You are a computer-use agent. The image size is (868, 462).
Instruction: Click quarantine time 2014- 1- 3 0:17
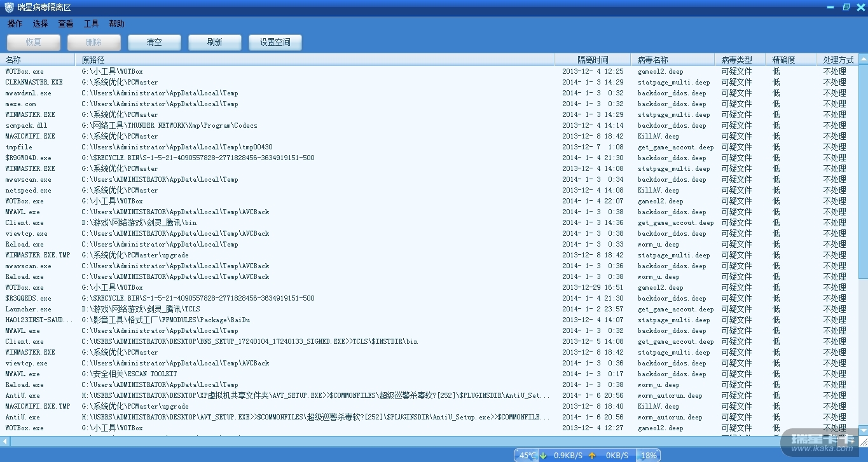pyautogui.click(x=593, y=374)
